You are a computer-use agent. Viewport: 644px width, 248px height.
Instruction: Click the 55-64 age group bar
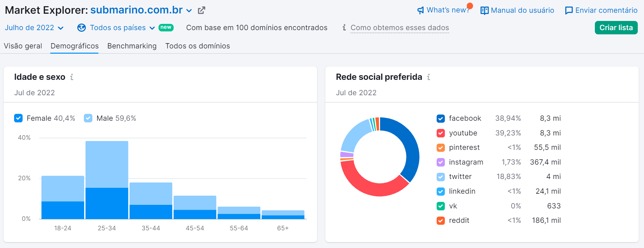[x=239, y=213]
